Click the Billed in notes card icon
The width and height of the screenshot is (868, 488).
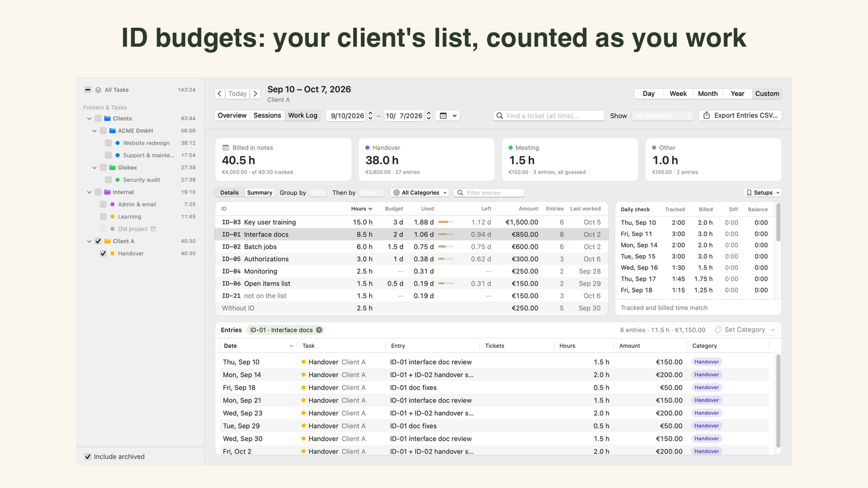click(x=225, y=148)
